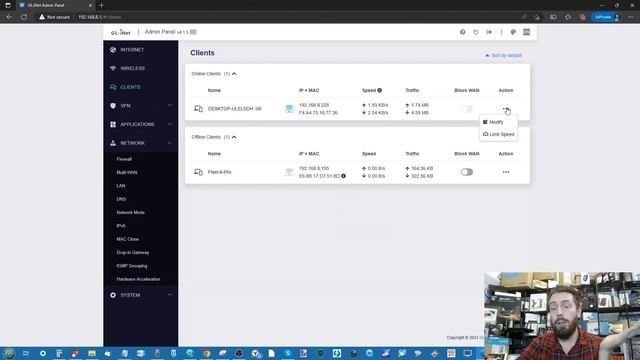Click the device icon for Pixel-6-Pro
This screenshot has width=640, height=360.
[x=198, y=172]
